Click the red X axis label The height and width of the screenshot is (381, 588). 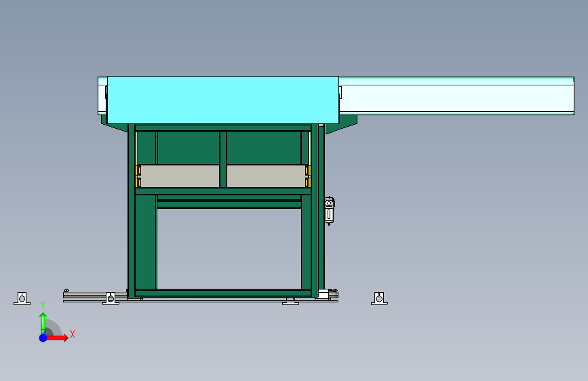click(73, 334)
